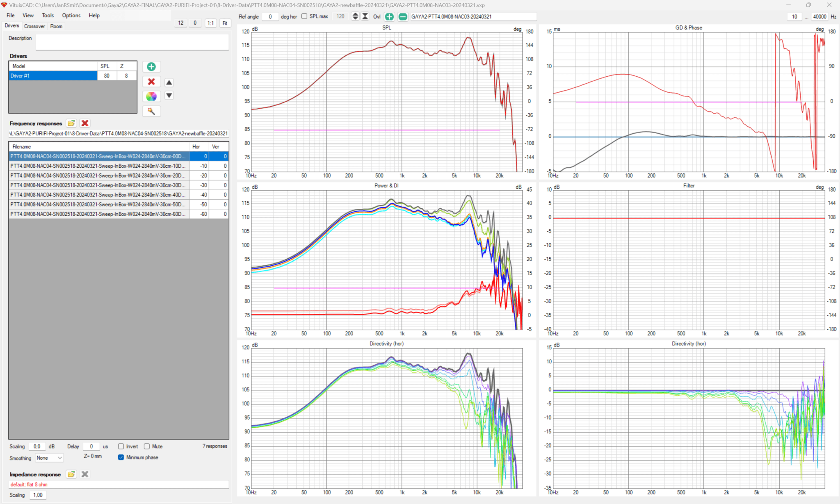Click the Hor value -30 cell
This screenshot has width=840, height=504.
pos(199,185)
